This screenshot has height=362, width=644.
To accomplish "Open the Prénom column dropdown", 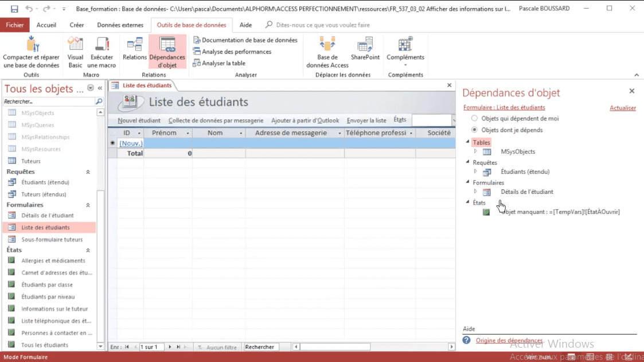I will tap(189, 133).
